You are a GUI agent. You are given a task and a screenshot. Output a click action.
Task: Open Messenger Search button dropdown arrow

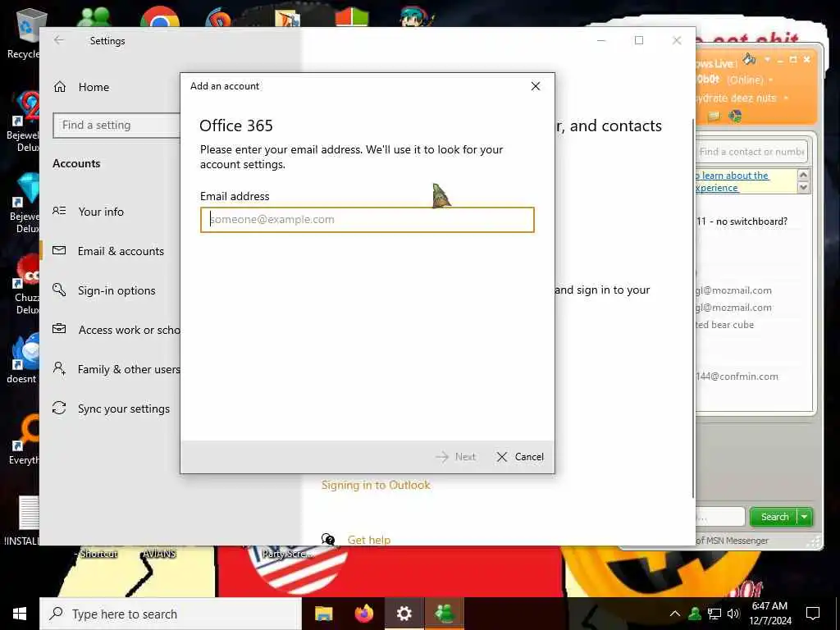[x=805, y=517]
